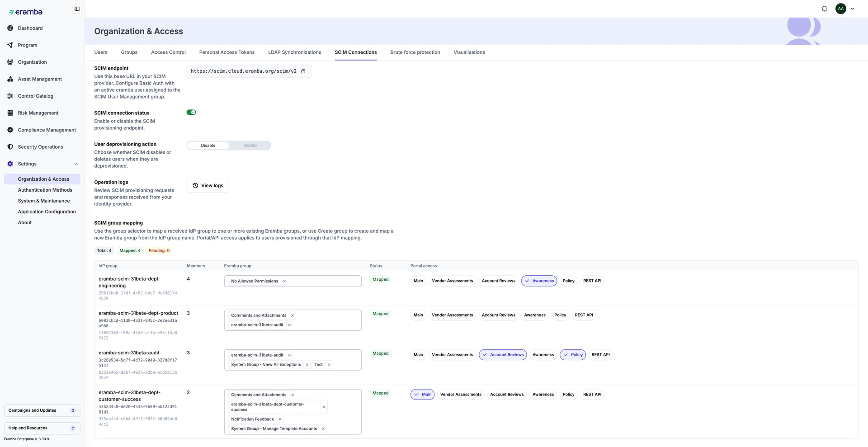Remove System Group - View All Exceptions tag
Image resolution: width=868 pixels, height=447 pixels.
point(307,365)
